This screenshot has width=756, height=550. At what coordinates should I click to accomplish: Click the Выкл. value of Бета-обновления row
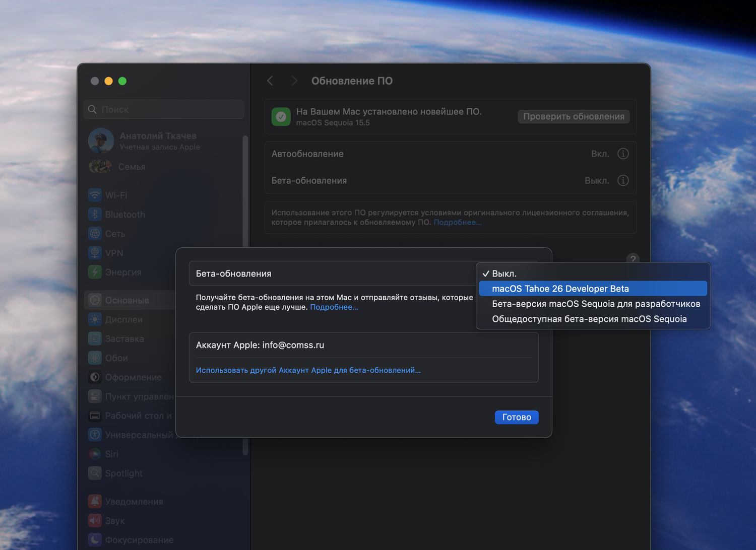(x=597, y=180)
